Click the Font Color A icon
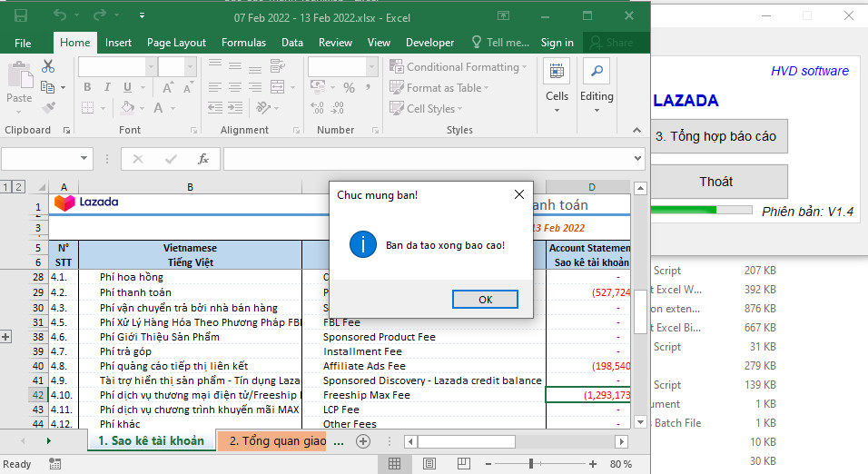The width and height of the screenshot is (868, 474). 158,107
